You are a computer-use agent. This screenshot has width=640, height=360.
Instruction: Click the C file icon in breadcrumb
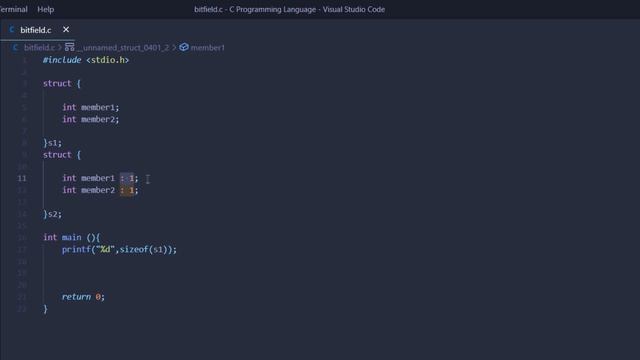tap(15, 48)
